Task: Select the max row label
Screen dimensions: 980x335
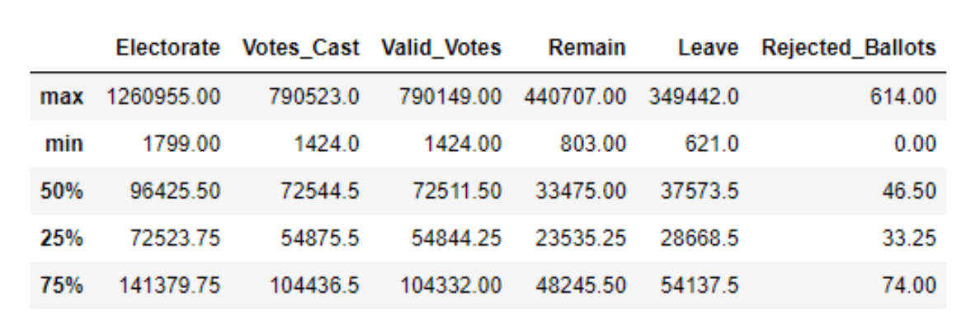Action: (62, 97)
